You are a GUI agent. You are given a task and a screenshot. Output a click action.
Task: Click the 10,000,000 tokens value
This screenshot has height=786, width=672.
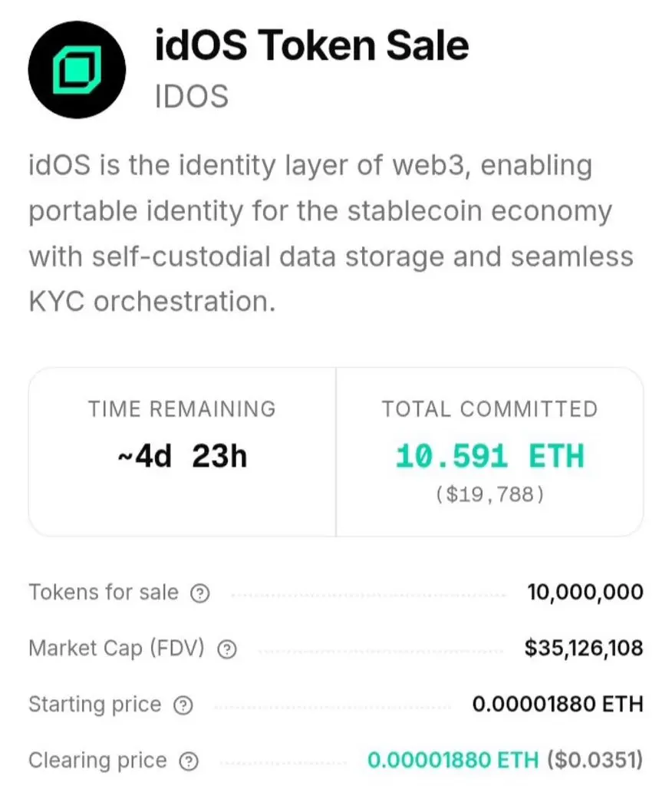pyautogui.click(x=585, y=593)
